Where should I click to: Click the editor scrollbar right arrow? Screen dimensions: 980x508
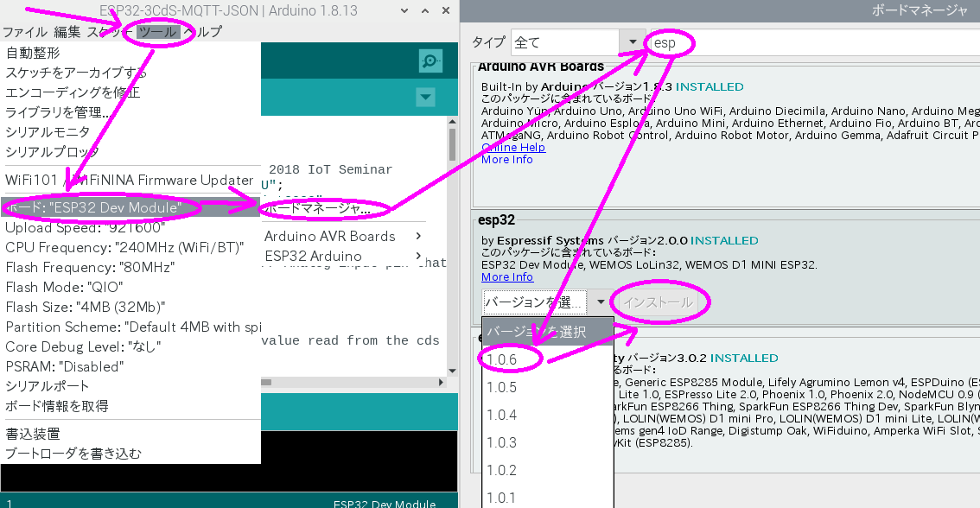(x=442, y=382)
